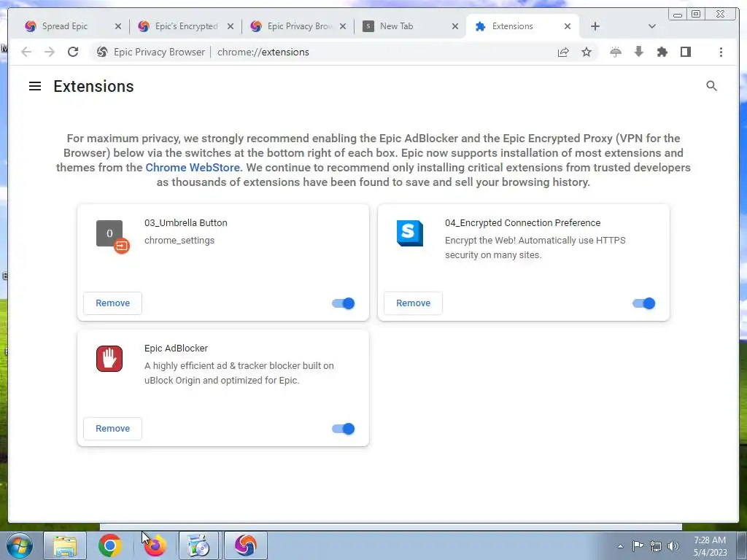Open the Epic umbrella toolbar button

(616, 52)
